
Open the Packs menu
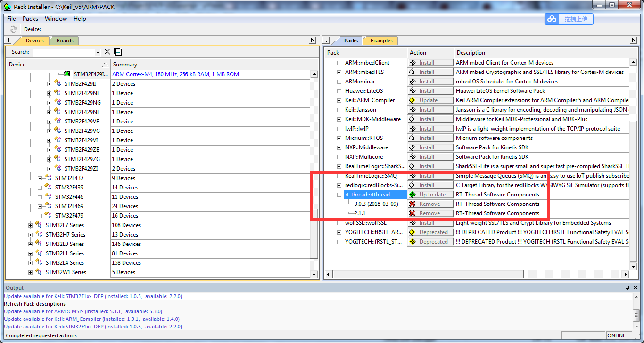30,19
